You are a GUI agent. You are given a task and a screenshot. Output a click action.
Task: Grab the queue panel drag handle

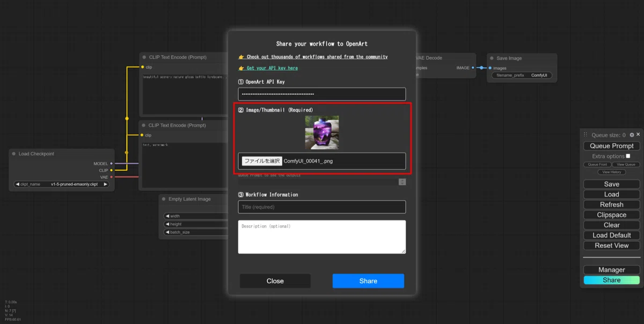(586, 135)
